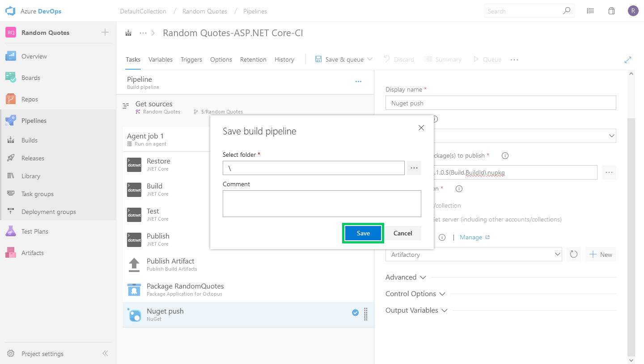Open toolbar more actions ellipsis
This screenshot has height=364, width=644.
coord(514,59)
